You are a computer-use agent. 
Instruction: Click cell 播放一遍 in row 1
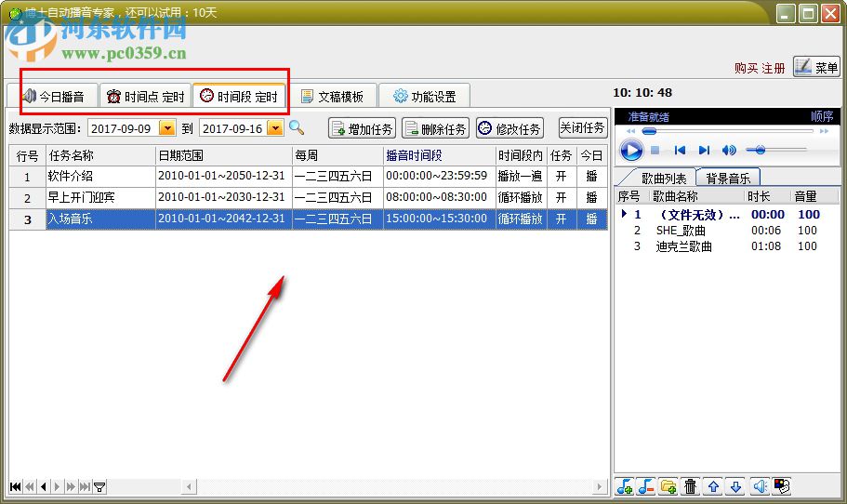(520, 176)
